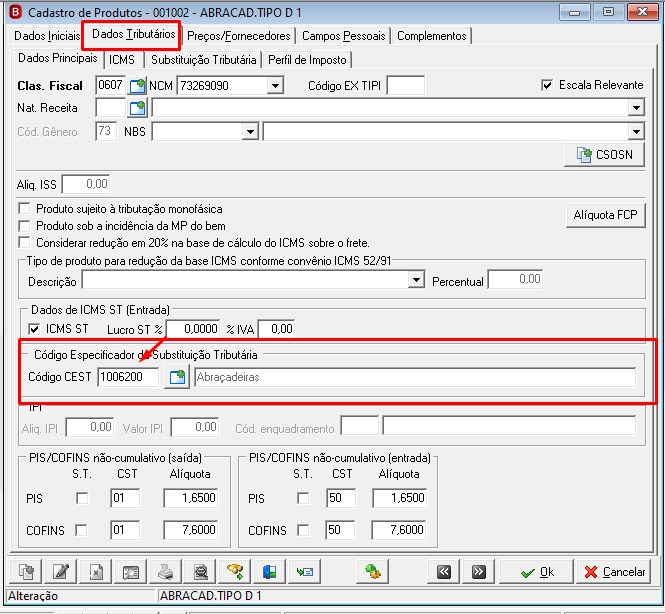Expand the Descrição dropdown for ICMS 52/91
This screenshot has height=614, width=665.
416,280
